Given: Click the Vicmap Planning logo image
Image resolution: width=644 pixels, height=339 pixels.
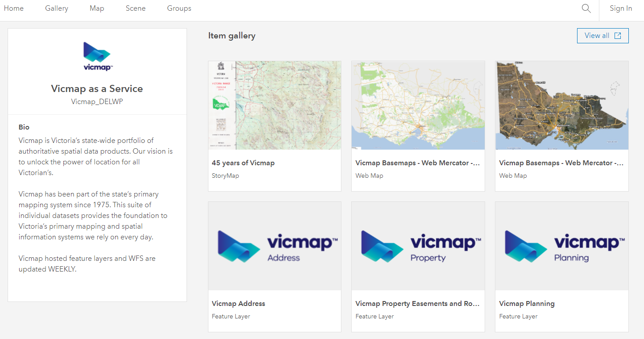Looking at the screenshot, I should pyautogui.click(x=561, y=246).
